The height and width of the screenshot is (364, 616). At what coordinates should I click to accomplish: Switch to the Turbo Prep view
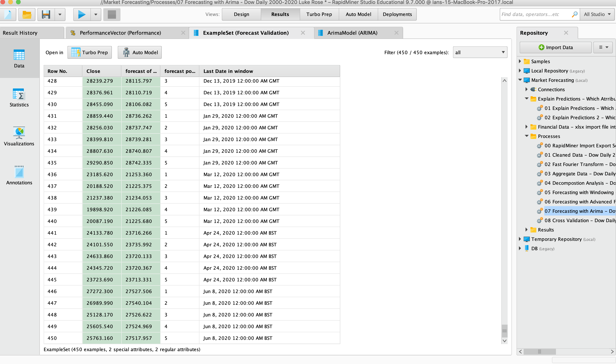pyautogui.click(x=319, y=14)
